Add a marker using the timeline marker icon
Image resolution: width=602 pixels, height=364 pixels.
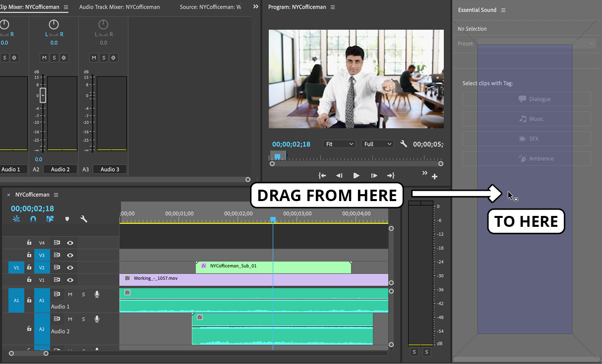[x=67, y=219]
